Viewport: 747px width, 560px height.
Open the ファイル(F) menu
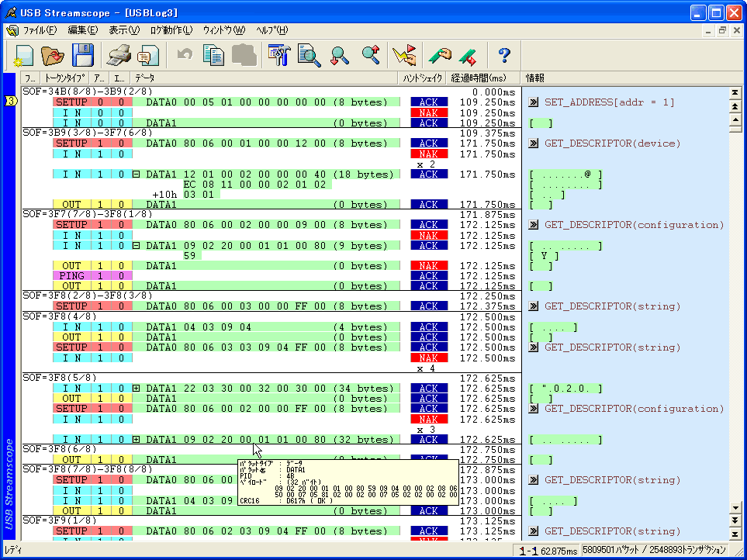click(40, 30)
